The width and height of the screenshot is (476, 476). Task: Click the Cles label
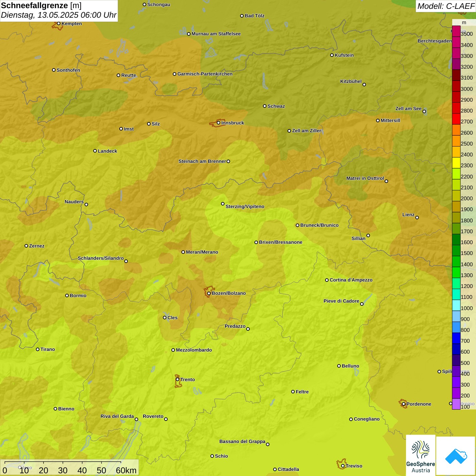pos(172,318)
